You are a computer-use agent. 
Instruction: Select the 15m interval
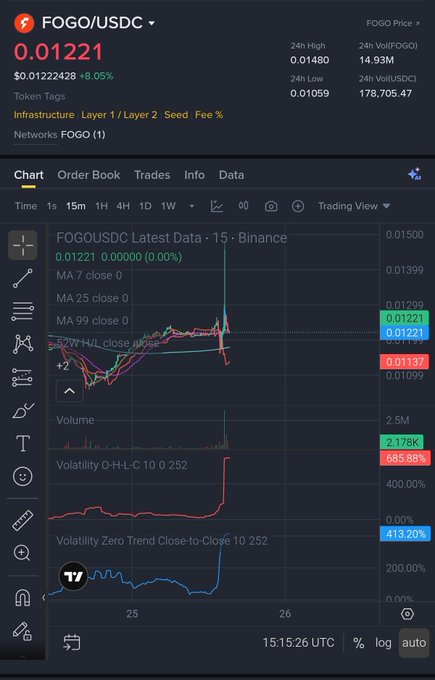(76, 206)
